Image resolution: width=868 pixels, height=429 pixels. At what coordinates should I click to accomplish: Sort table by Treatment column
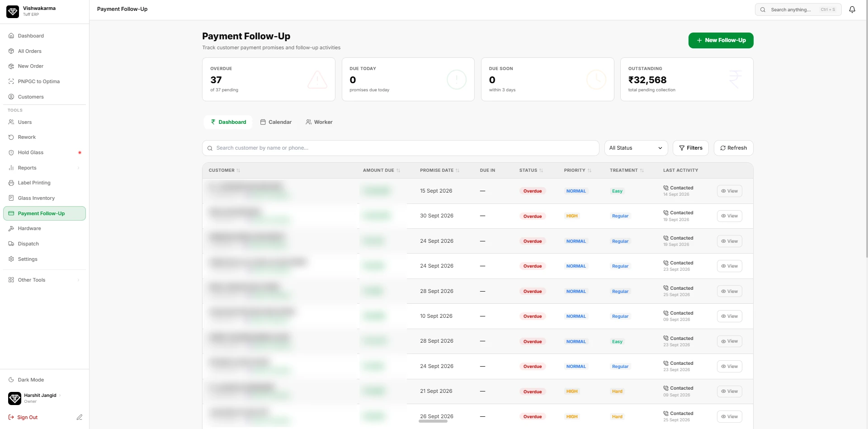tap(627, 170)
